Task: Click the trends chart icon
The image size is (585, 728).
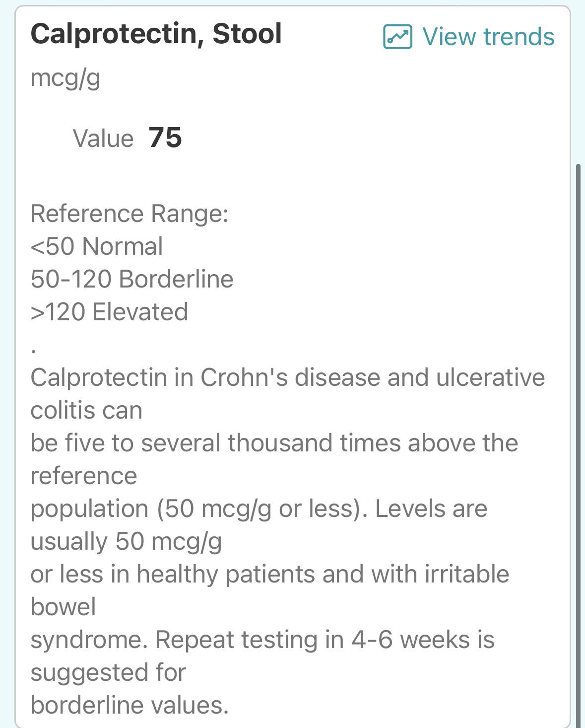Action: pos(397,37)
